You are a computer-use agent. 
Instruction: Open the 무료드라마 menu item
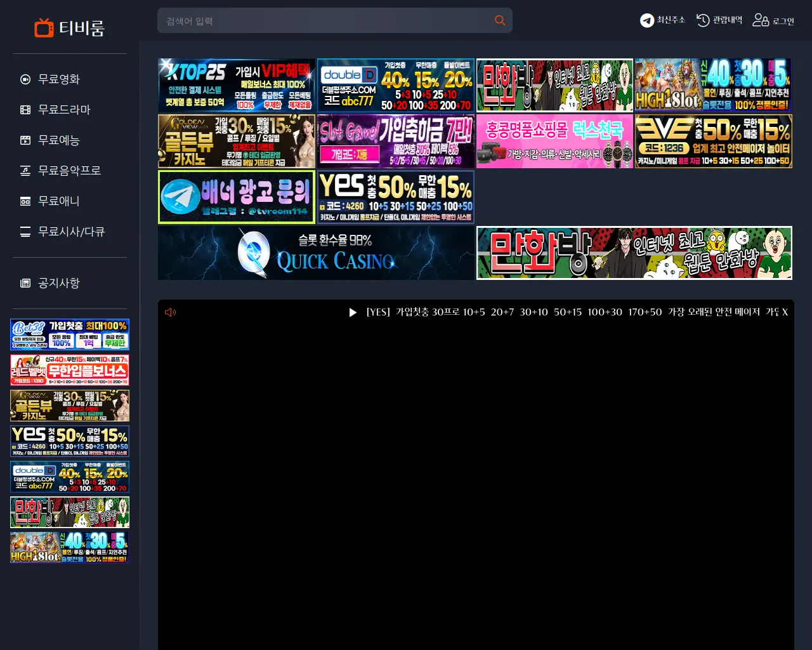pos(64,110)
